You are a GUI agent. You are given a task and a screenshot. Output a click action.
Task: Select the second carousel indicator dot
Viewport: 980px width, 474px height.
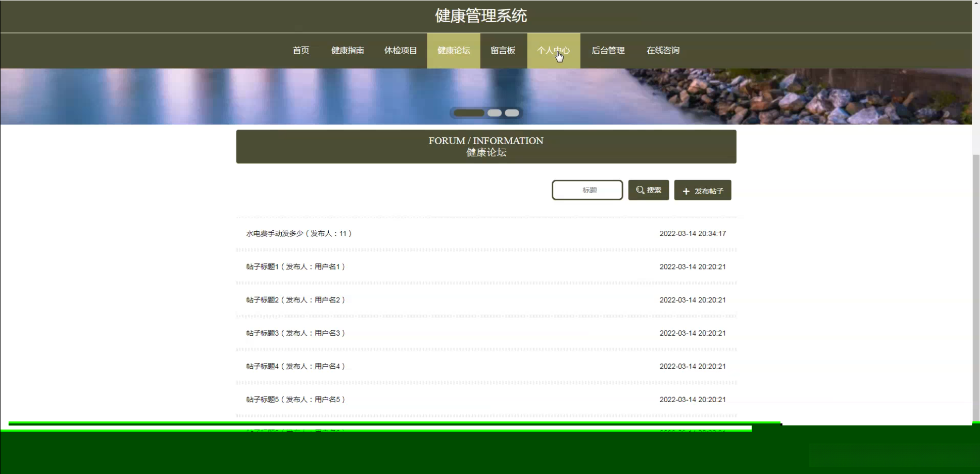494,113
